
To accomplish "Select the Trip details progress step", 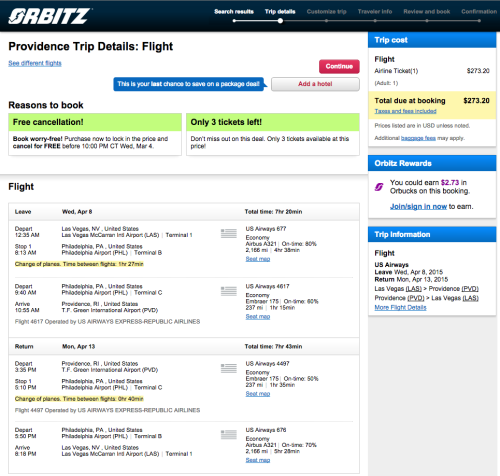I will [x=280, y=12].
